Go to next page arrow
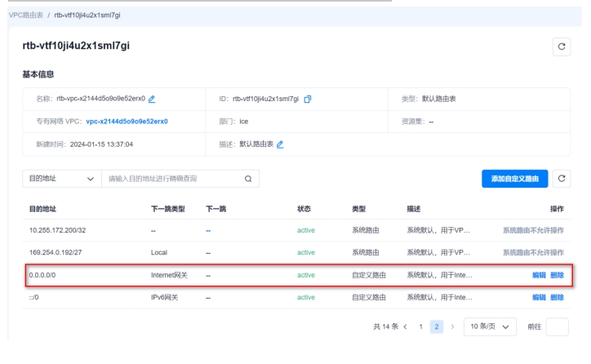 [452, 326]
